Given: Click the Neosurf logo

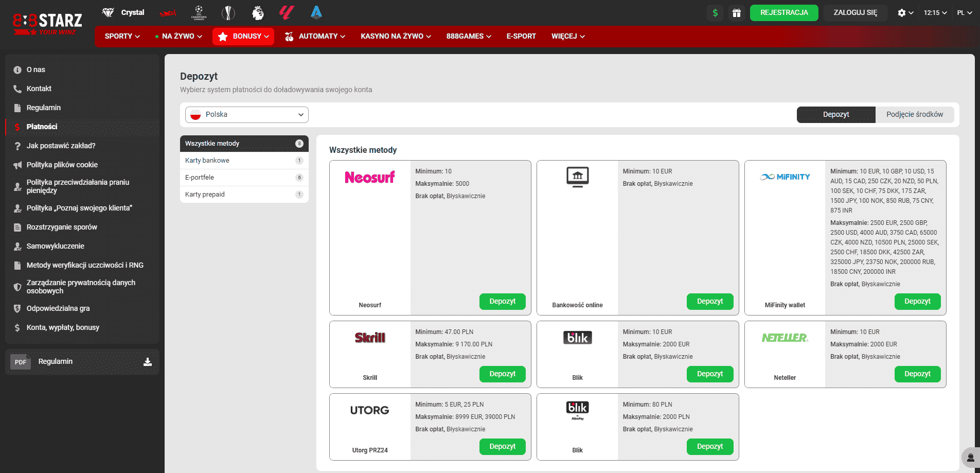Looking at the screenshot, I should pyautogui.click(x=370, y=177).
